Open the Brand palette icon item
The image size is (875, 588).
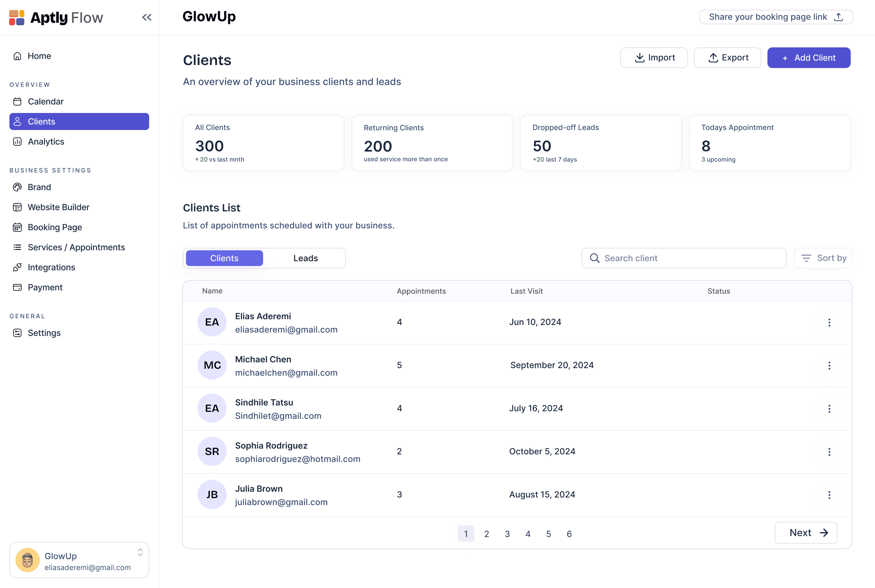tap(17, 187)
